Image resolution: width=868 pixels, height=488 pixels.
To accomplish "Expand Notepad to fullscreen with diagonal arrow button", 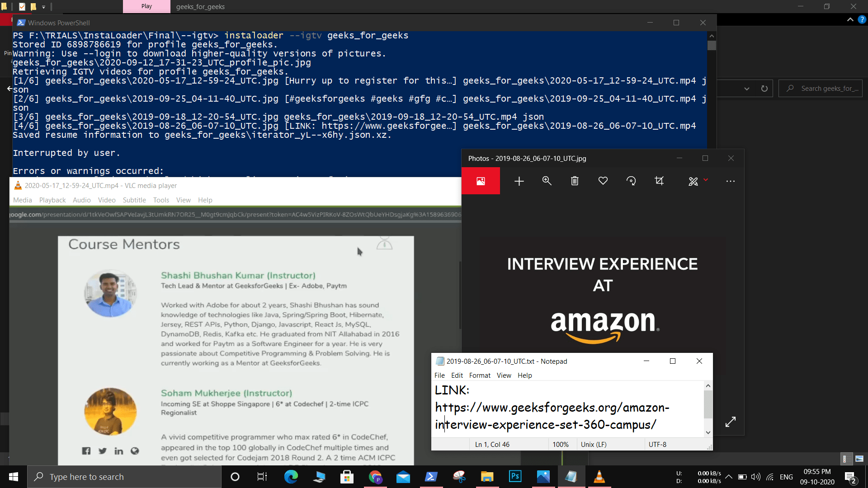I will coord(731,422).
